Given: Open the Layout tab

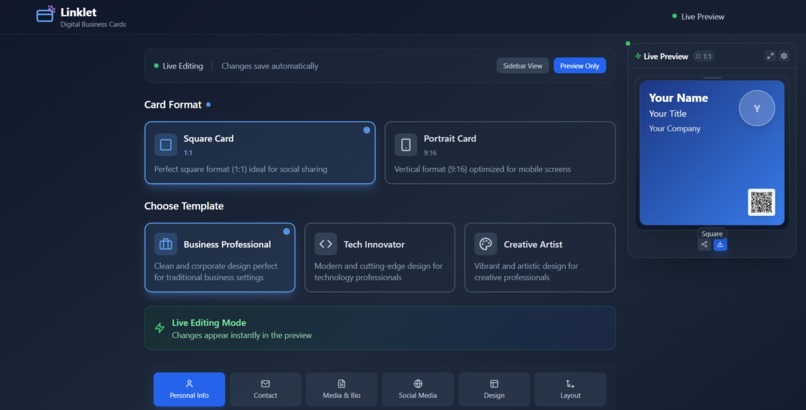Looking at the screenshot, I should tap(570, 389).
